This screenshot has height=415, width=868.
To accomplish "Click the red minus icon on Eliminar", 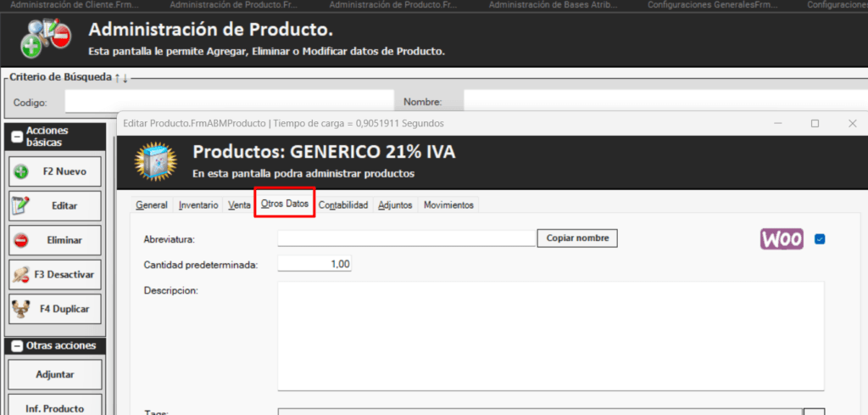I will point(21,240).
